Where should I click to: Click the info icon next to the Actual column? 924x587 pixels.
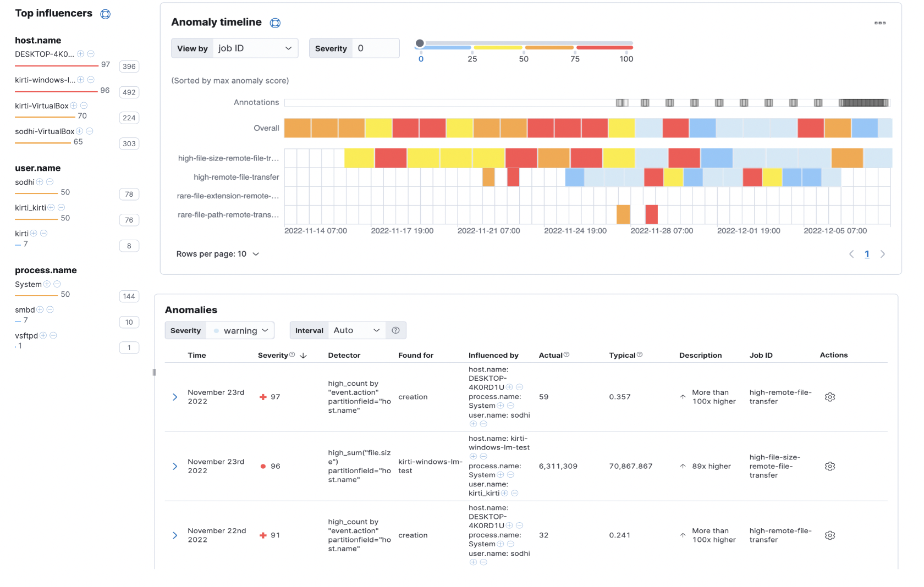coord(567,355)
